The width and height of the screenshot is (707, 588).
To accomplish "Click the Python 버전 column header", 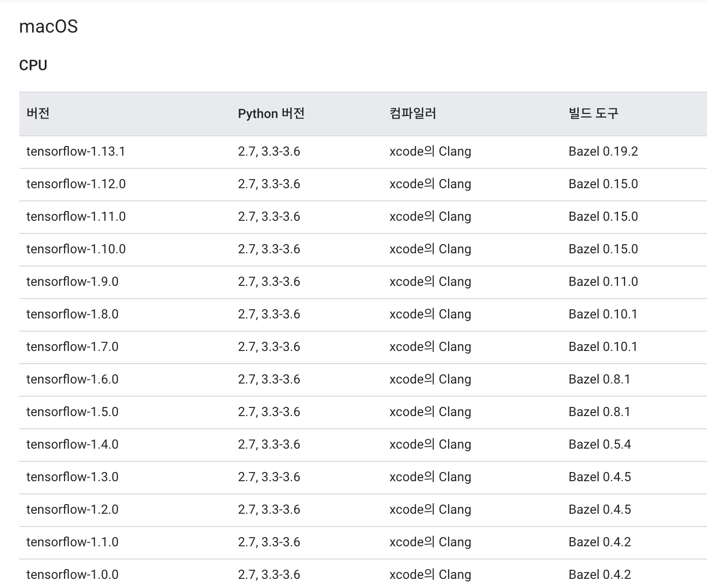I will coord(271,113).
